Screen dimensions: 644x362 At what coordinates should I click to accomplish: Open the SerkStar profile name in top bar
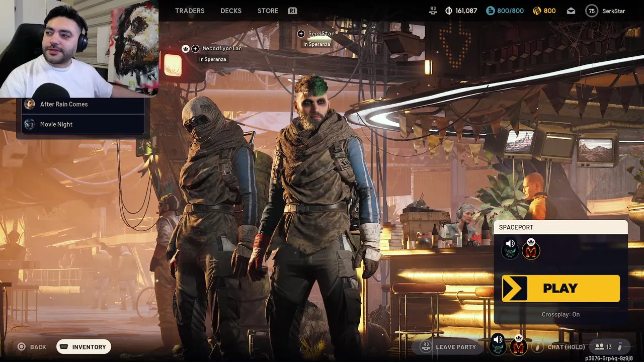tap(613, 11)
